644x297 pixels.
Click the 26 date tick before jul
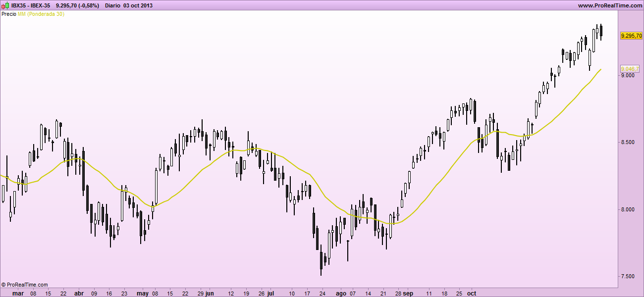tap(262, 293)
